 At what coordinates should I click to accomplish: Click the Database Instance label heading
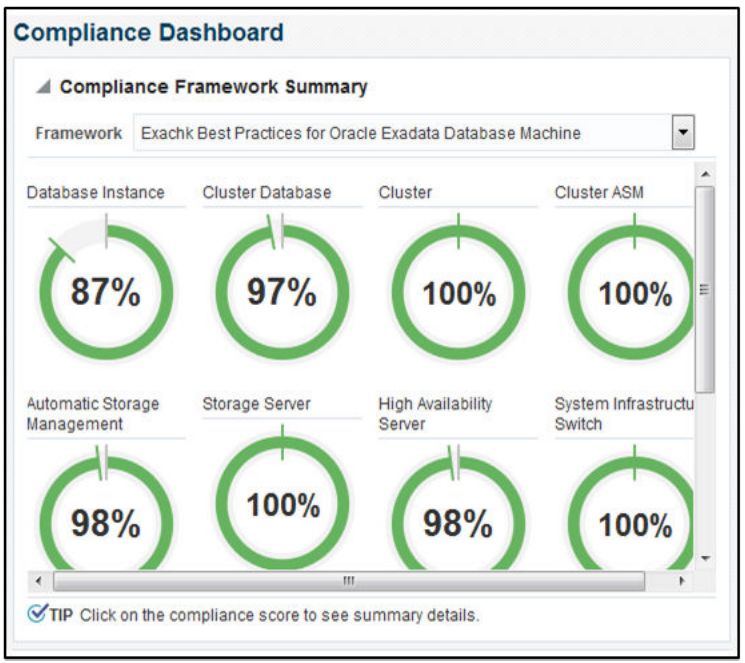click(x=96, y=192)
